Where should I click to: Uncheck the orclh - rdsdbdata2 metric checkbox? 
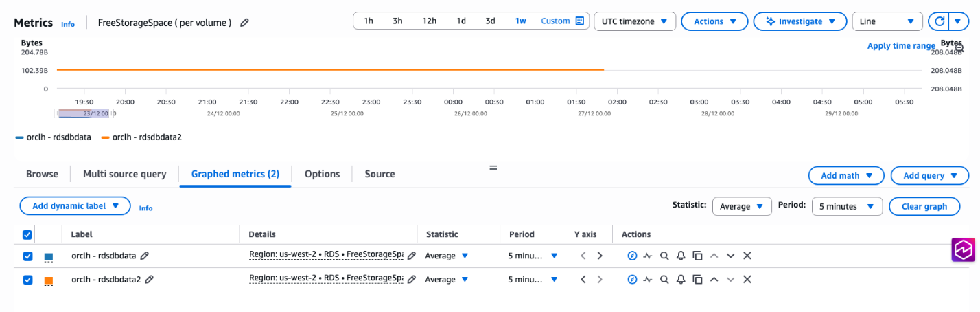point(27,280)
